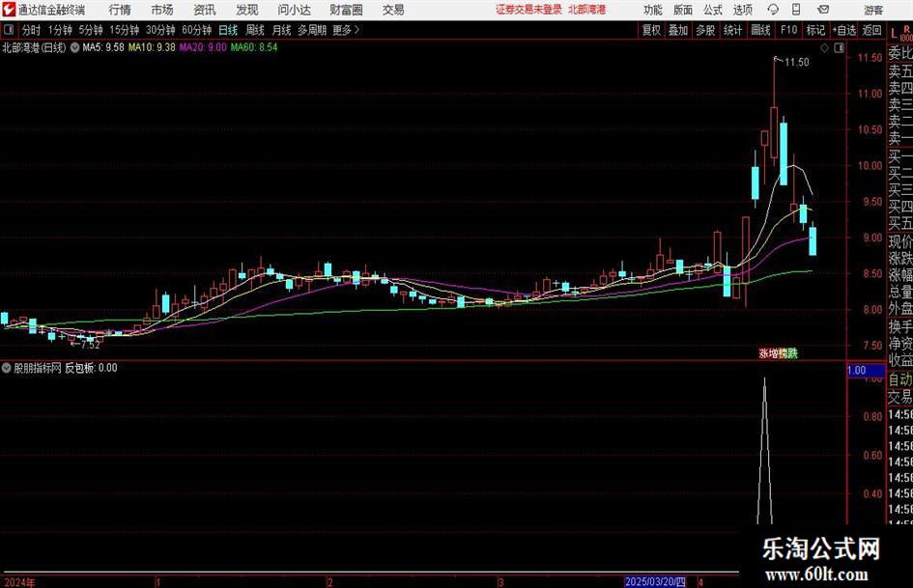Open the 财富圈 menu
913x588 pixels.
(346, 10)
